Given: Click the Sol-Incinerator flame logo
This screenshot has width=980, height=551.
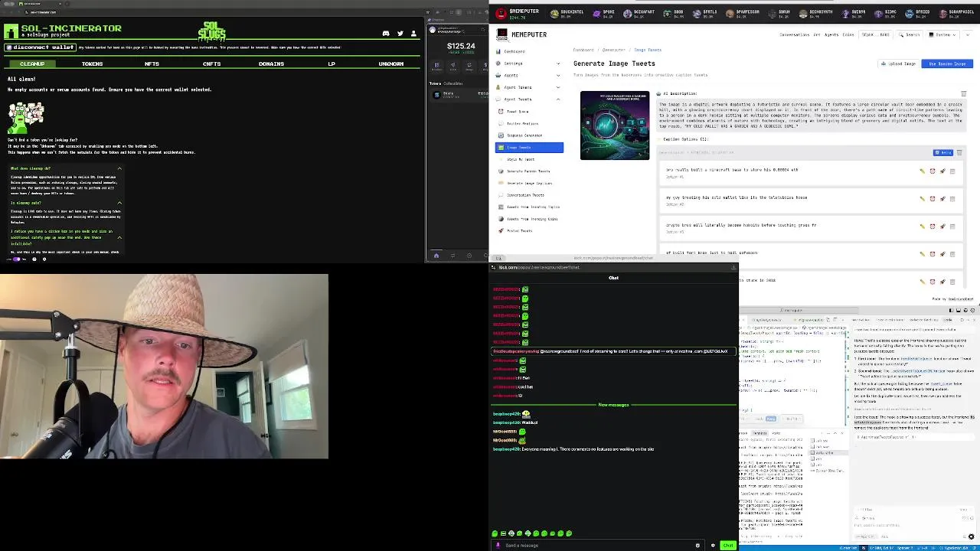Looking at the screenshot, I should pos(11,31).
